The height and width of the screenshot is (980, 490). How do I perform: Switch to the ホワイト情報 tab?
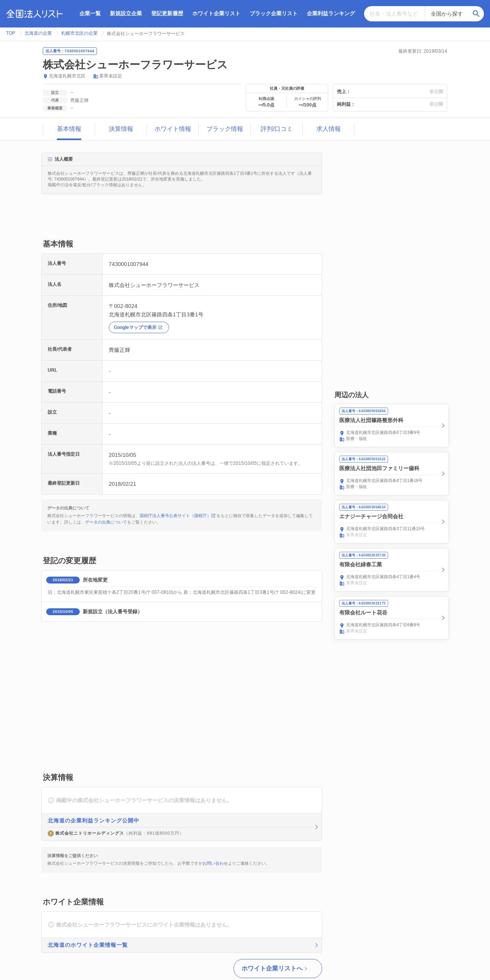[x=173, y=129]
